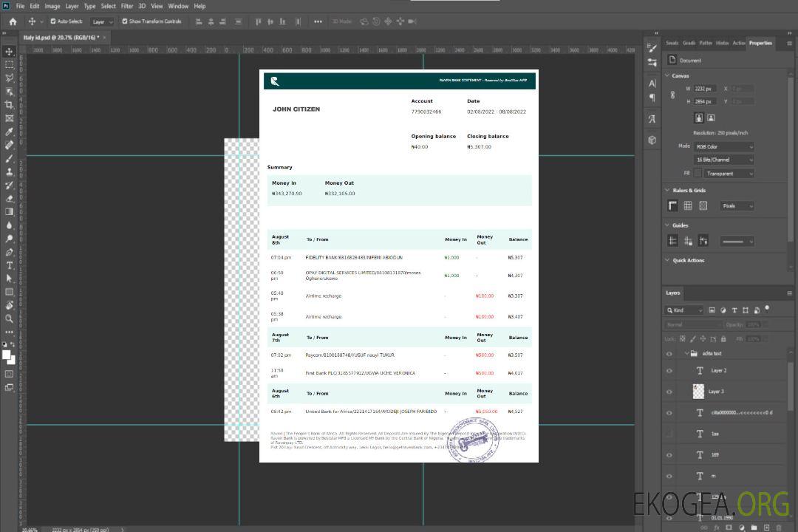Click the canvas Fill color swatch
This screenshot has height=532, width=798.
pos(698,174)
